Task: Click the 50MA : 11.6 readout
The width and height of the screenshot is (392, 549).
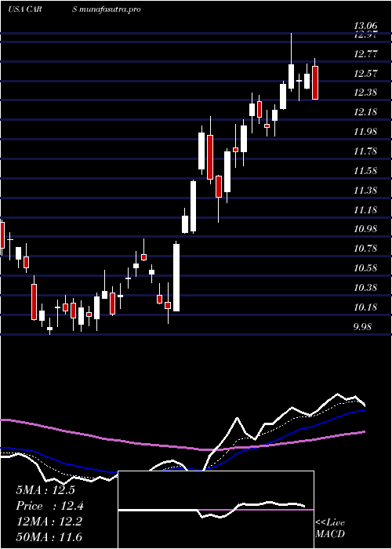Action: pos(49,537)
